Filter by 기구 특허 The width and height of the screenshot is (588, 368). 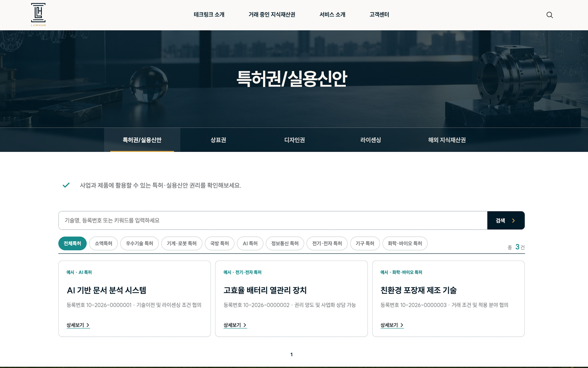(x=365, y=244)
